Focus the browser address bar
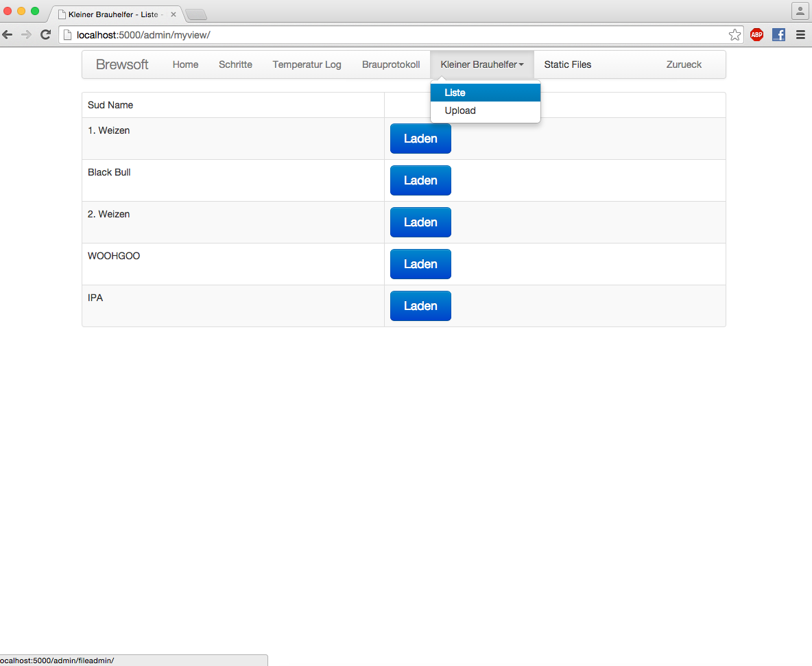The image size is (812, 666). pyautogui.click(x=398, y=34)
